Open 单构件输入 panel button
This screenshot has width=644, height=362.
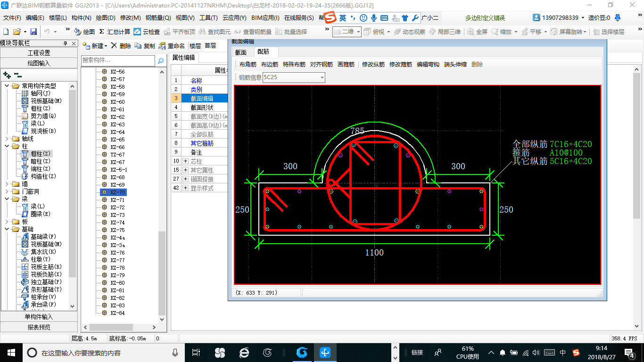point(39,317)
